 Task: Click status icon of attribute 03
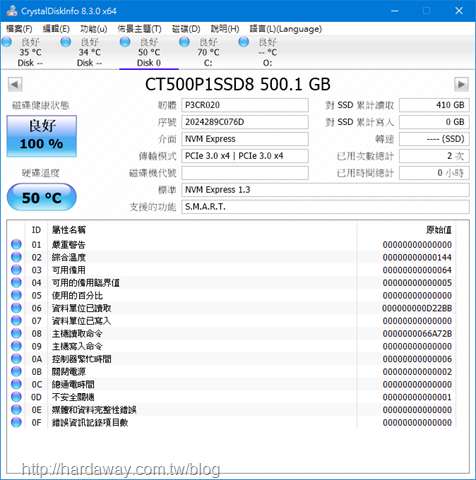tap(16, 270)
